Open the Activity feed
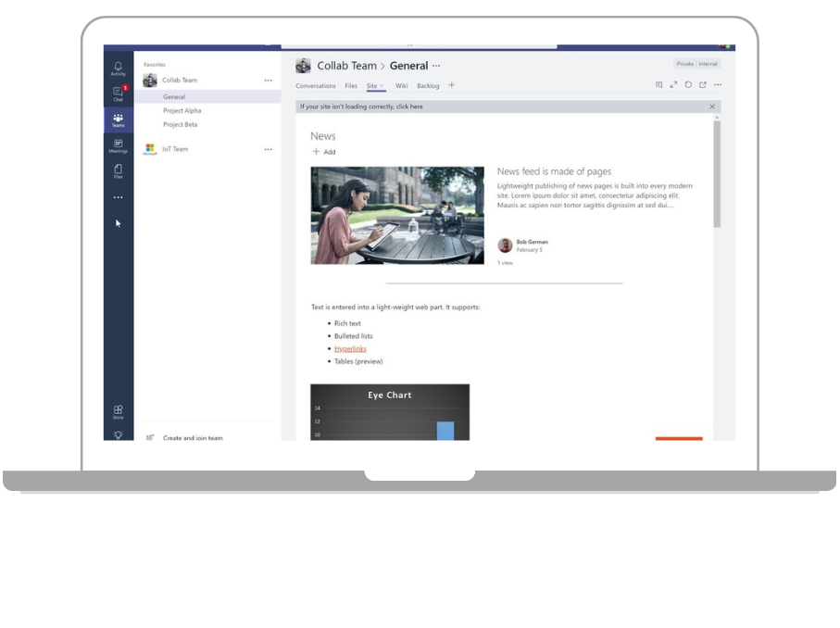The height and width of the screenshot is (628, 840). pos(118,67)
